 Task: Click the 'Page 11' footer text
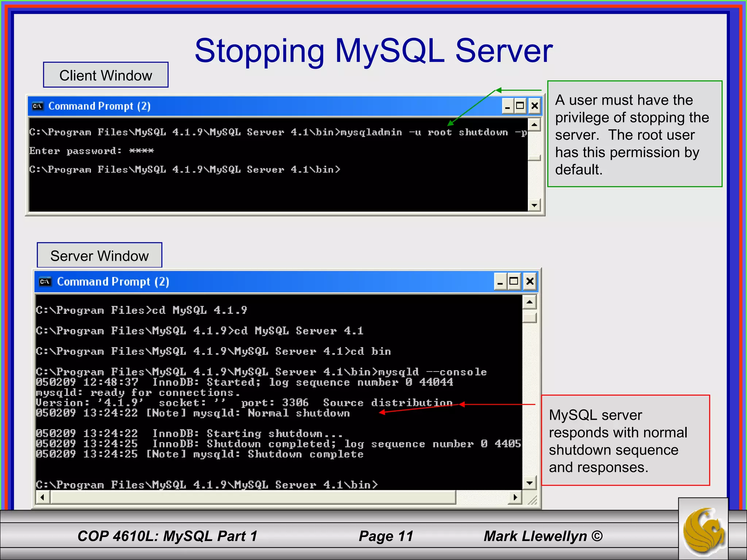click(x=386, y=536)
